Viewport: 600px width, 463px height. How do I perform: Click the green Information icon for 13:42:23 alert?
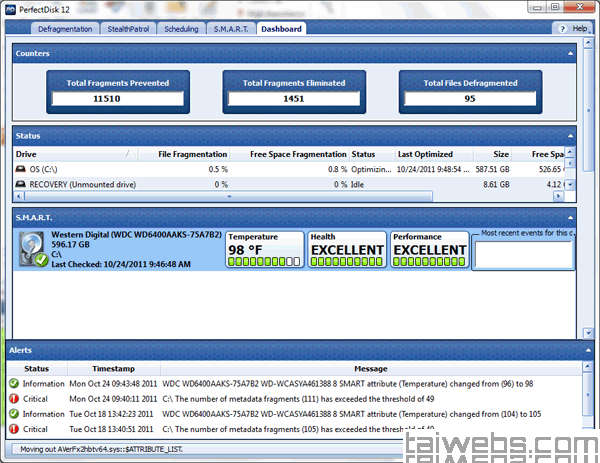(x=12, y=413)
